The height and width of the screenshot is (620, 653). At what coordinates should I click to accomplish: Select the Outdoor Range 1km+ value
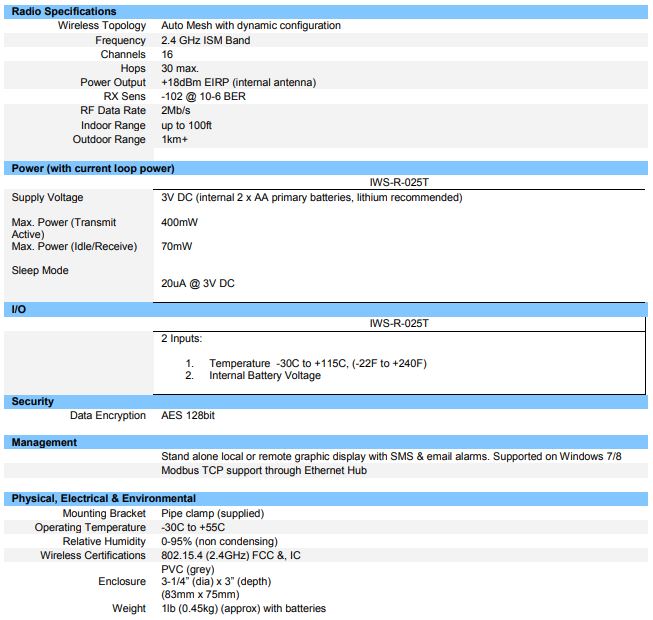click(177, 139)
